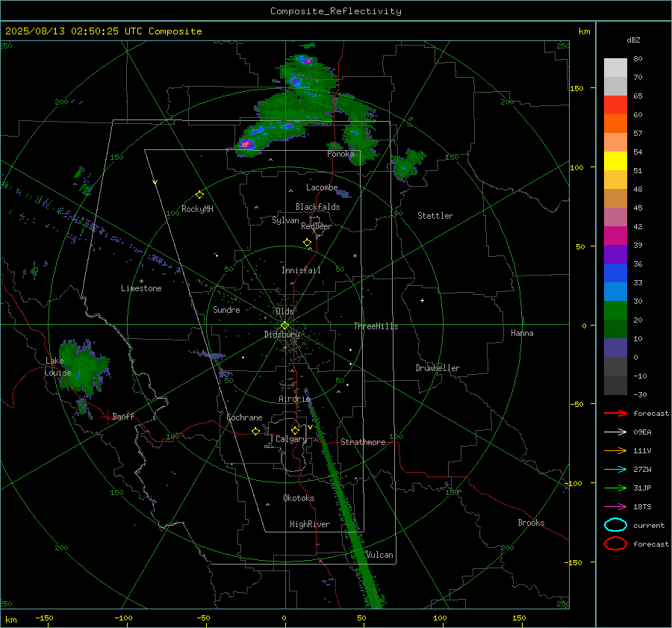The height and width of the screenshot is (628, 672).
Task: Click the 'Drumheller' city label
Action: coord(438,368)
